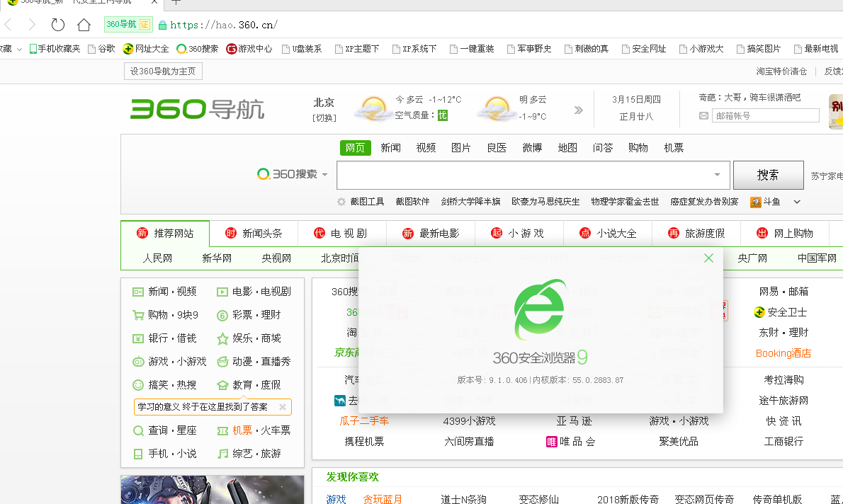Click the 搜索 button
This screenshot has width=843, height=504.
pyautogui.click(x=769, y=175)
